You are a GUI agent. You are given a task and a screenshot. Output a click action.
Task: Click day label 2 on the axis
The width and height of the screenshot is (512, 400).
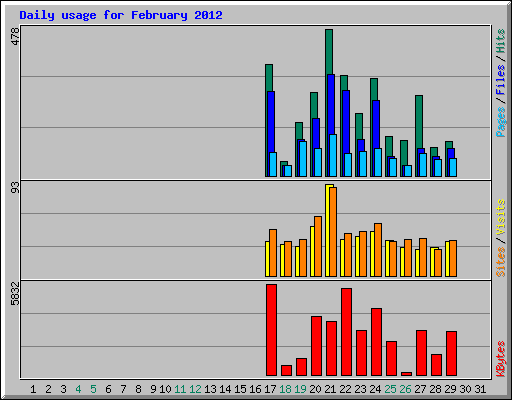(x=48, y=389)
